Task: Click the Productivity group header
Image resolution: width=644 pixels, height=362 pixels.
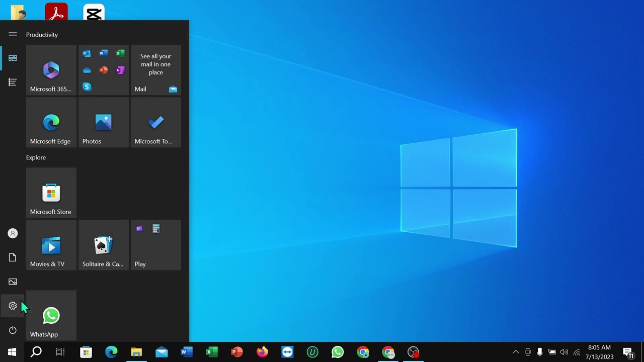Action: (x=42, y=35)
